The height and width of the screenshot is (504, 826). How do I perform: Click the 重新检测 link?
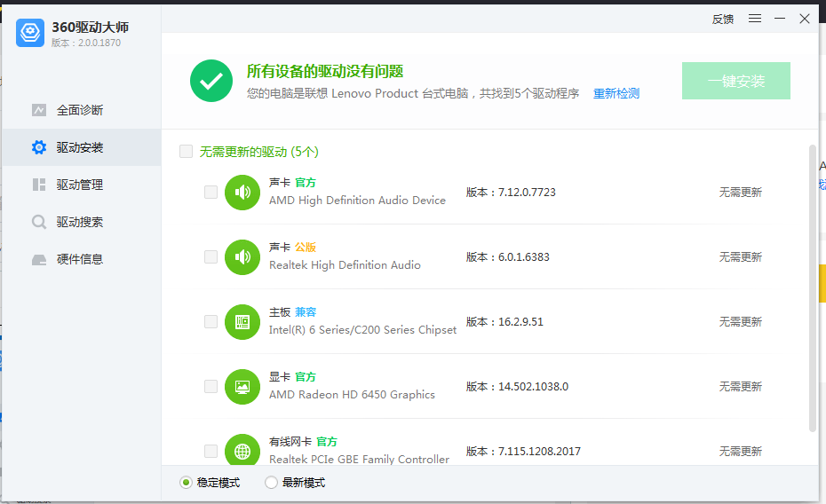pos(616,93)
